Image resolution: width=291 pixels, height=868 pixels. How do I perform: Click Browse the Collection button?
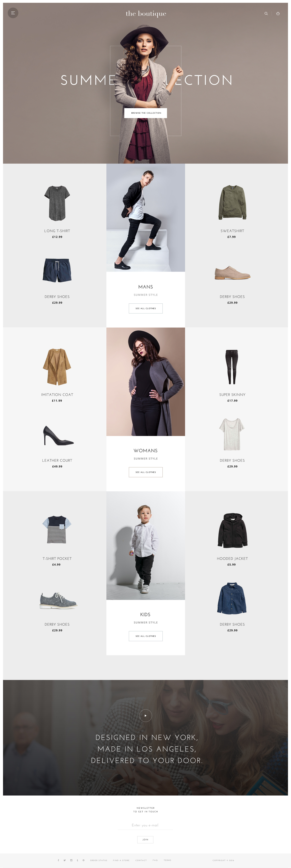click(145, 113)
